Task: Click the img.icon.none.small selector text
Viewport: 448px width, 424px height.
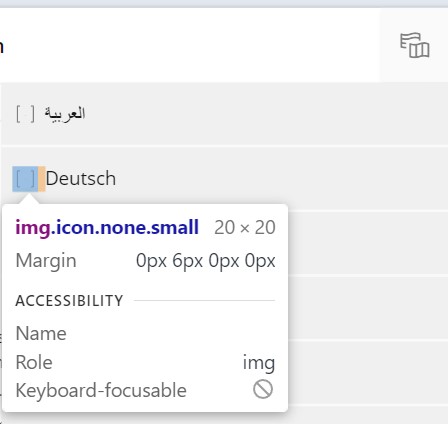Action: (x=107, y=228)
